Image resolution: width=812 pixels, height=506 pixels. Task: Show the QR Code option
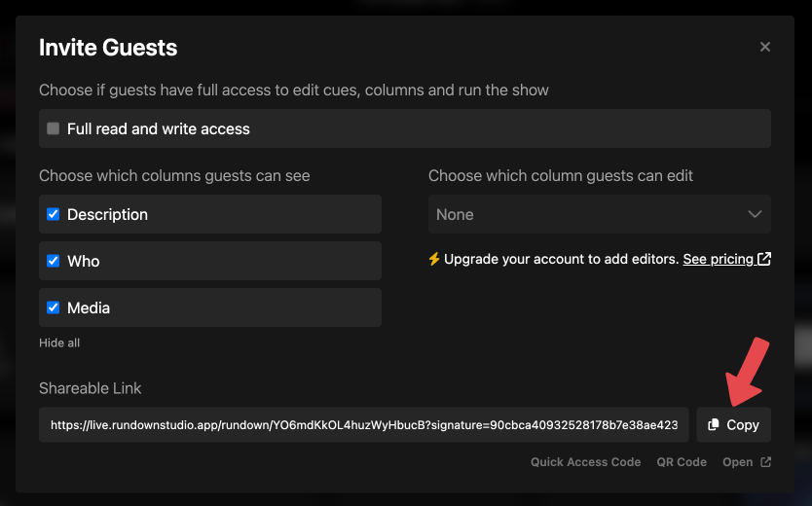click(x=682, y=462)
